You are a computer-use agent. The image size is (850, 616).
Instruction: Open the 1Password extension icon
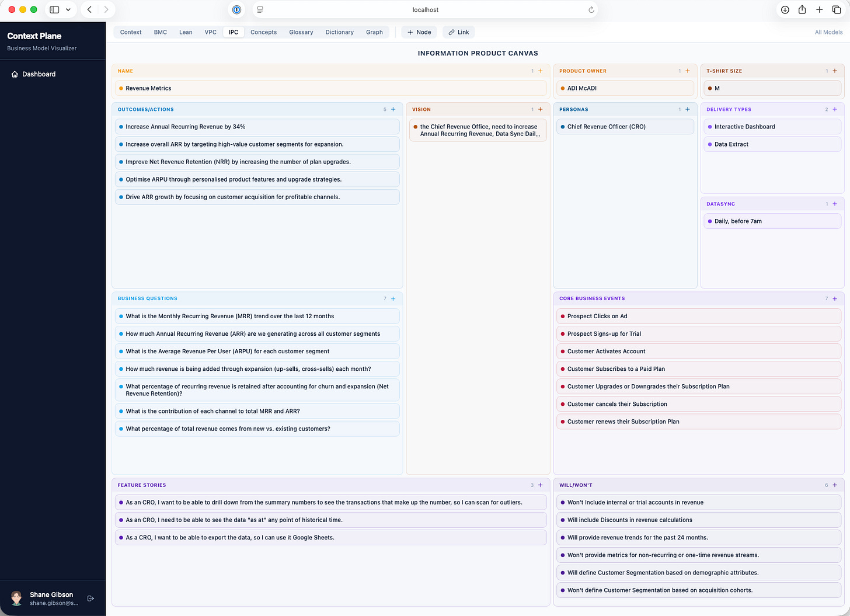point(236,10)
